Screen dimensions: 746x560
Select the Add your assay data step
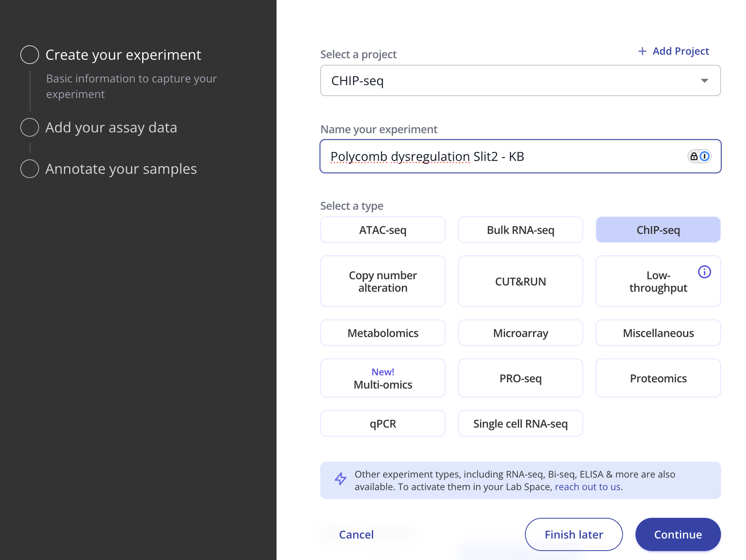[x=111, y=128]
